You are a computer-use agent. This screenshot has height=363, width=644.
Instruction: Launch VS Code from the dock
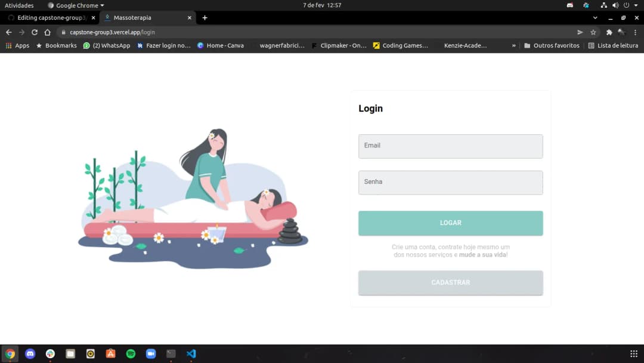point(191,353)
